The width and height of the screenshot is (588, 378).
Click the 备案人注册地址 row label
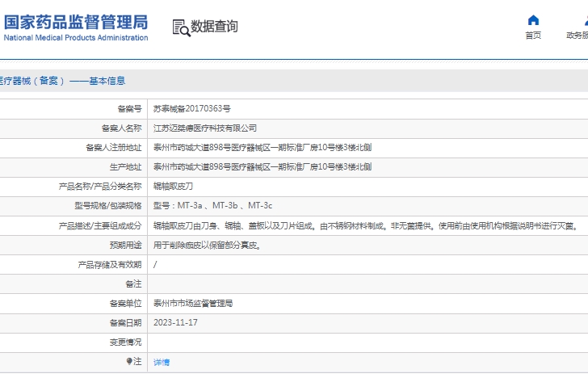coord(114,148)
